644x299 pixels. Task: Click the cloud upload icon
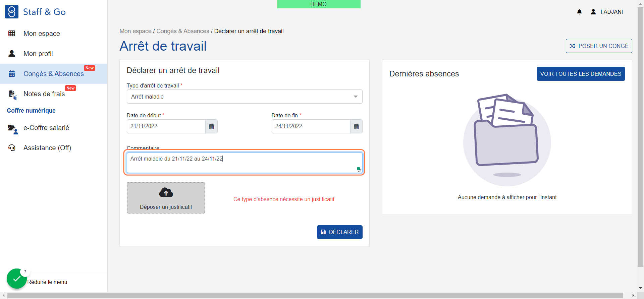tap(166, 192)
